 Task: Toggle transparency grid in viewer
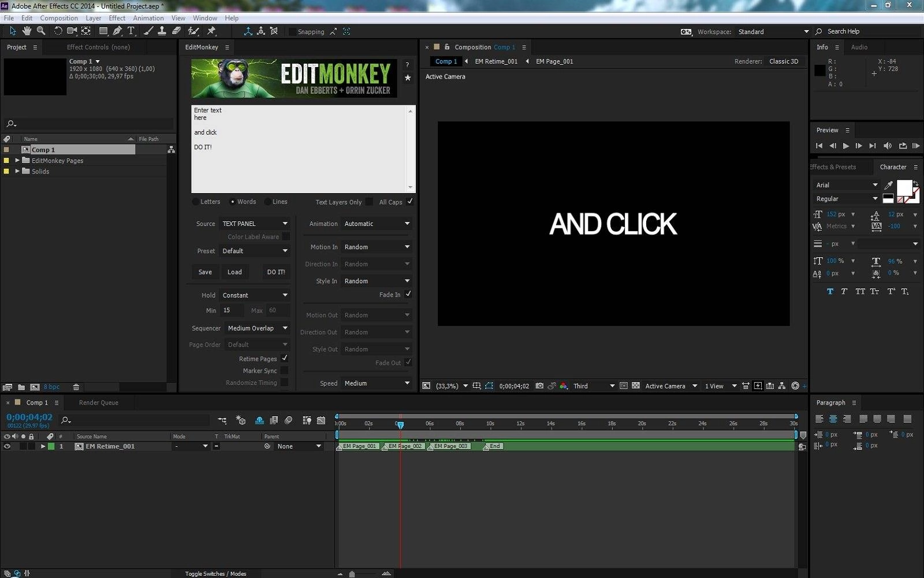pyautogui.click(x=636, y=386)
